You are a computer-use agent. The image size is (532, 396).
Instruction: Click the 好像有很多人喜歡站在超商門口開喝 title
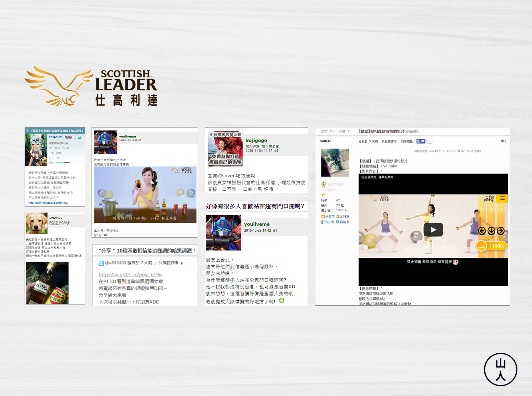coord(255,206)
